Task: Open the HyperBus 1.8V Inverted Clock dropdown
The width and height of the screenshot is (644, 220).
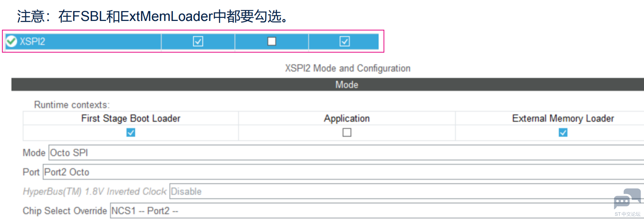Action: (381, 191)
